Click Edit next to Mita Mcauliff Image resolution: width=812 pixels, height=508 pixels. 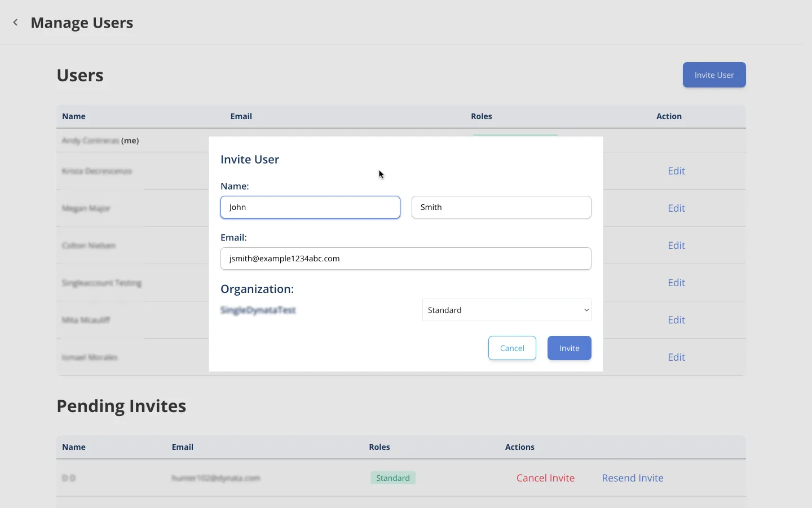point(676,320)
